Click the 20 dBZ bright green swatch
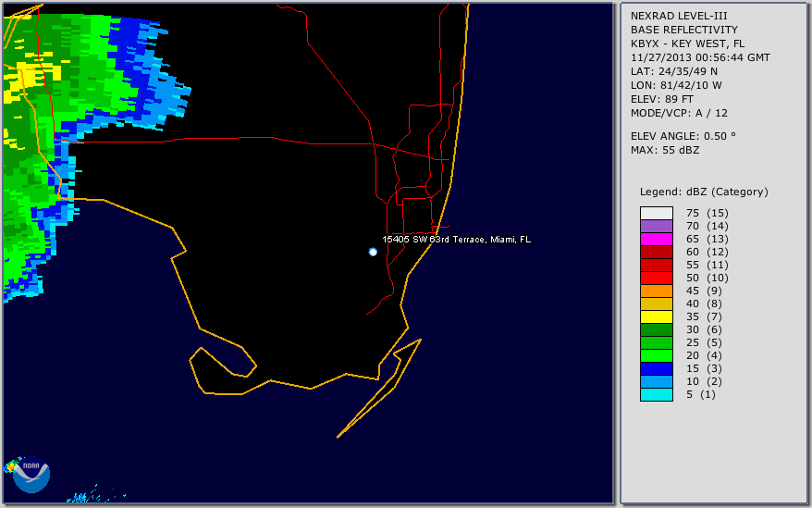This screenshot has width=812, height=508. 656,355
